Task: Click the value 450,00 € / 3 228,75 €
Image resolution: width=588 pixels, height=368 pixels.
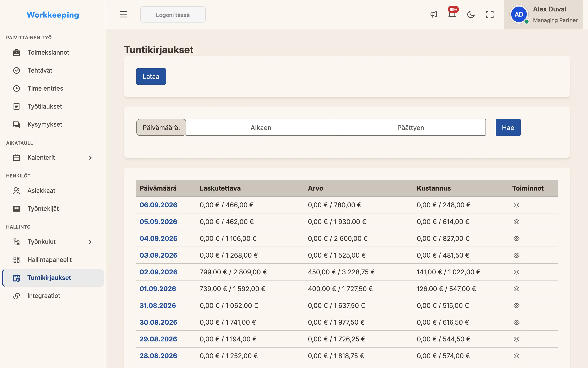Action: click(341, 272)
